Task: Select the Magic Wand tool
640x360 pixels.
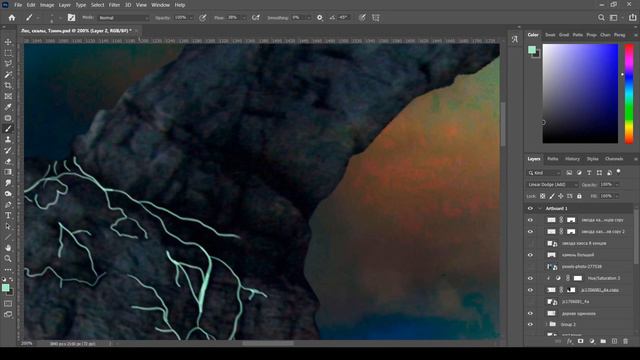Action: pyautogui.click(x=8, y=75)
